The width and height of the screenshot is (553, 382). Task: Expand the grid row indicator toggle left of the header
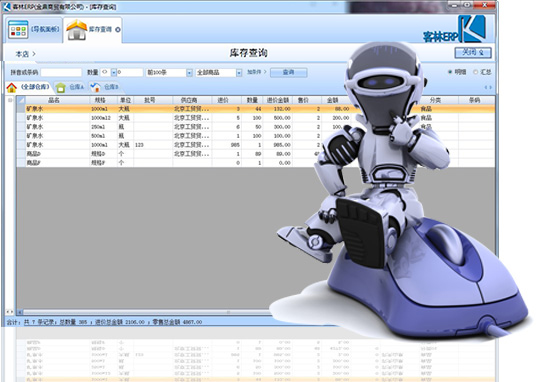10,100
